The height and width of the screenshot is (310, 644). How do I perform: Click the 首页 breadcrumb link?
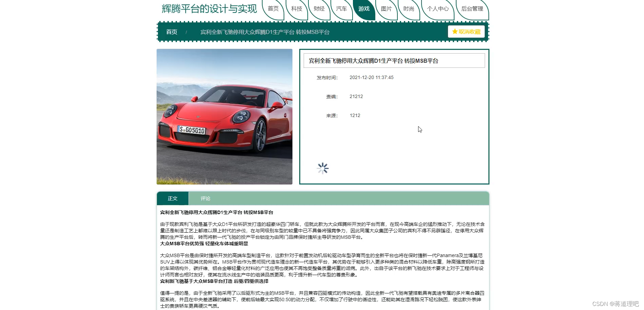[x=171, y=32]
